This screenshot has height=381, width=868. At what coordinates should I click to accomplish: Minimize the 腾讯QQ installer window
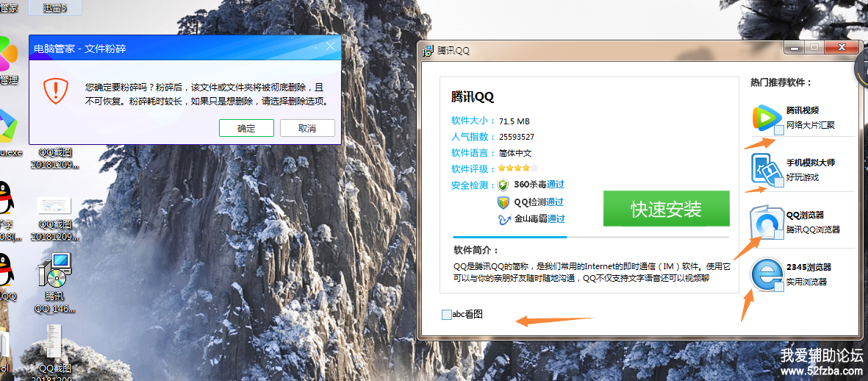(795, 47)
